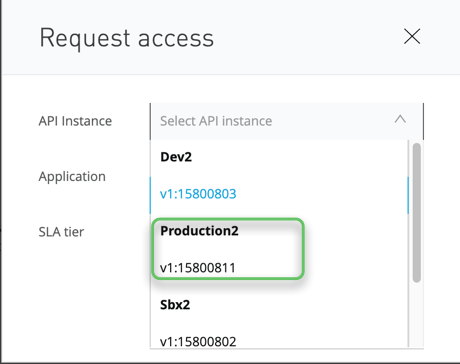Click the Production2 group heading
The image size is (460, 364).
pyautogui.click(x=199, y=231)
